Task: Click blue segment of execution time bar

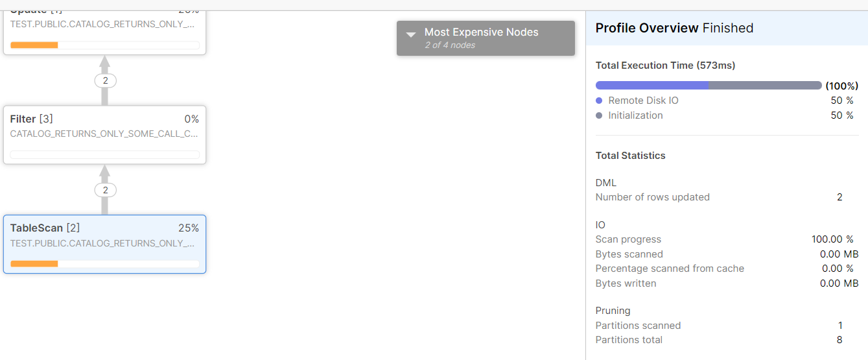Action: tap(651, 86)
